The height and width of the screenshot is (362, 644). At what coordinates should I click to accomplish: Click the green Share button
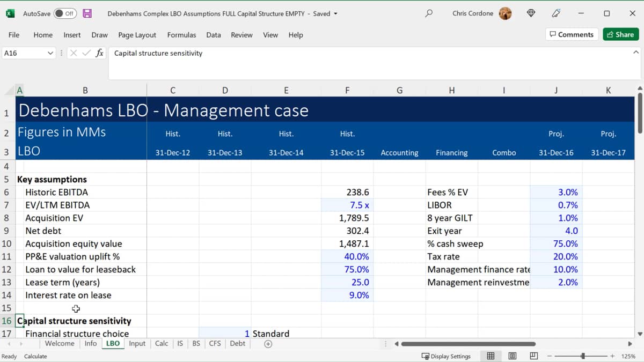click(x=620, y=34)
